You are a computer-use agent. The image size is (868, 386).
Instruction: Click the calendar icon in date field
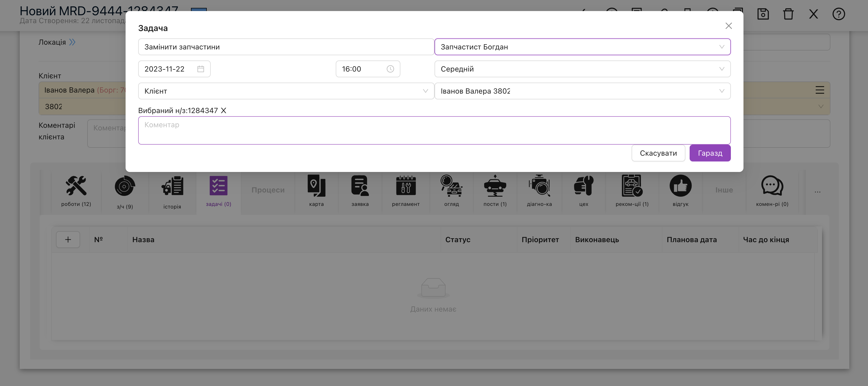(201, 69)
